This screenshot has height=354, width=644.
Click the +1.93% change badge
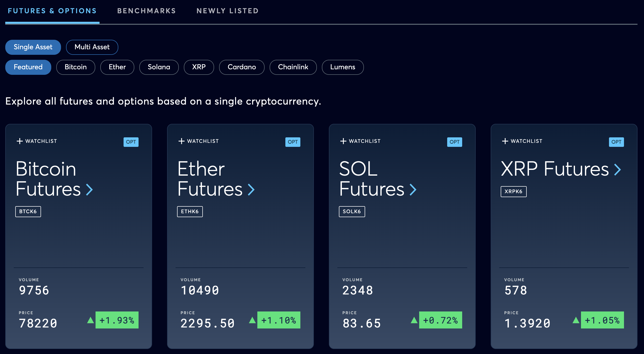pos(117,320)
